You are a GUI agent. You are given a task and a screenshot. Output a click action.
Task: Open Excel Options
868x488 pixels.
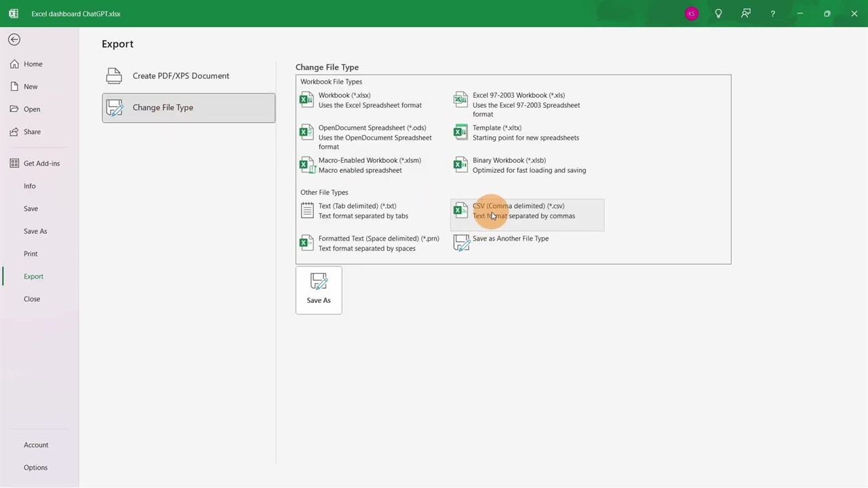coord(35,468)
